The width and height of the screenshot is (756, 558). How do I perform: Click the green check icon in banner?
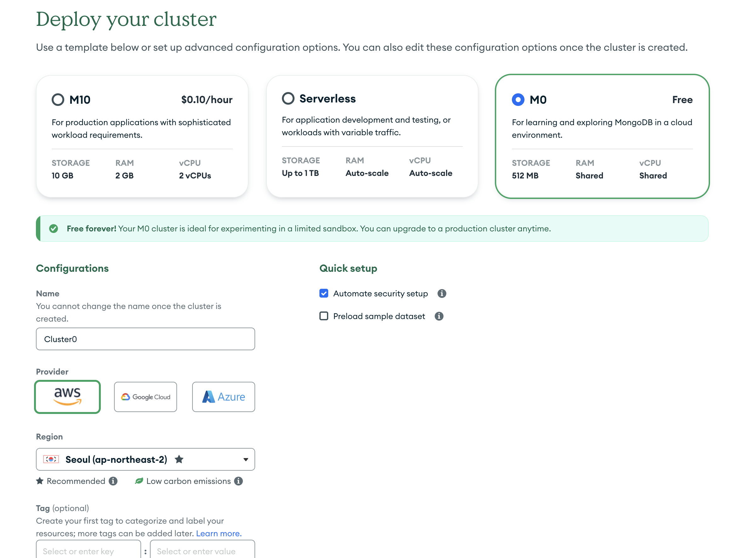tap(53, 229)
